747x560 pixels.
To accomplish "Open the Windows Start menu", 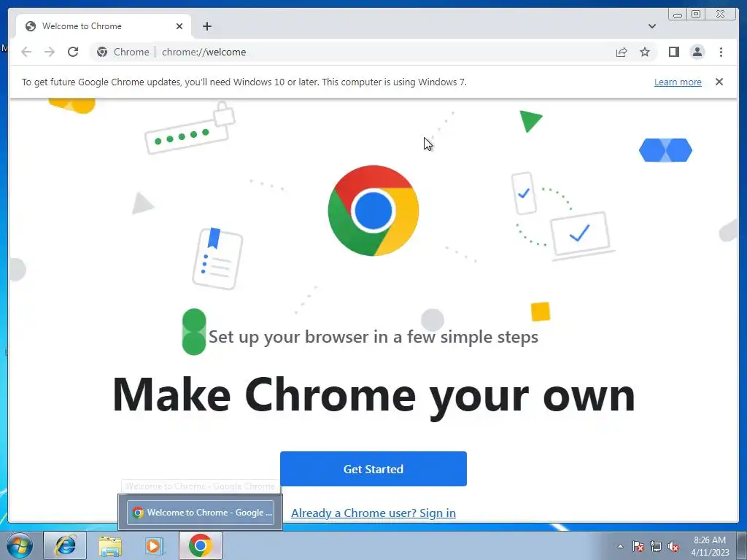I will [x=19, y=545].
